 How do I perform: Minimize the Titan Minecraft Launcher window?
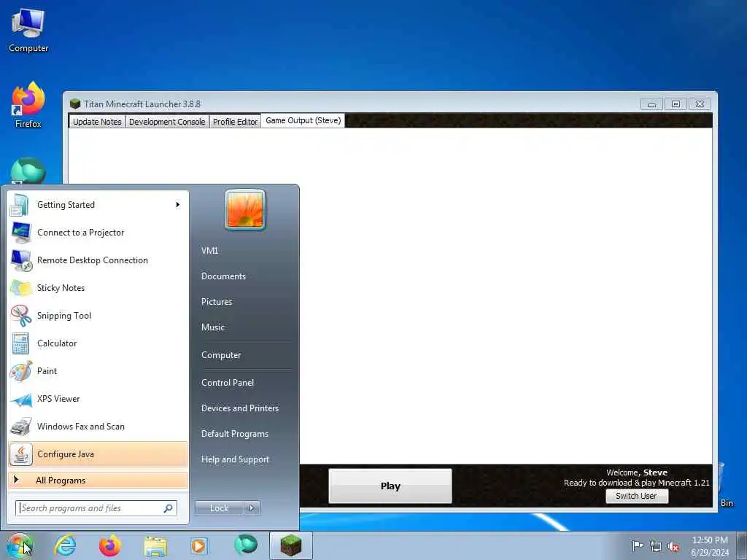pyautogui.click(x=651, y=104)
